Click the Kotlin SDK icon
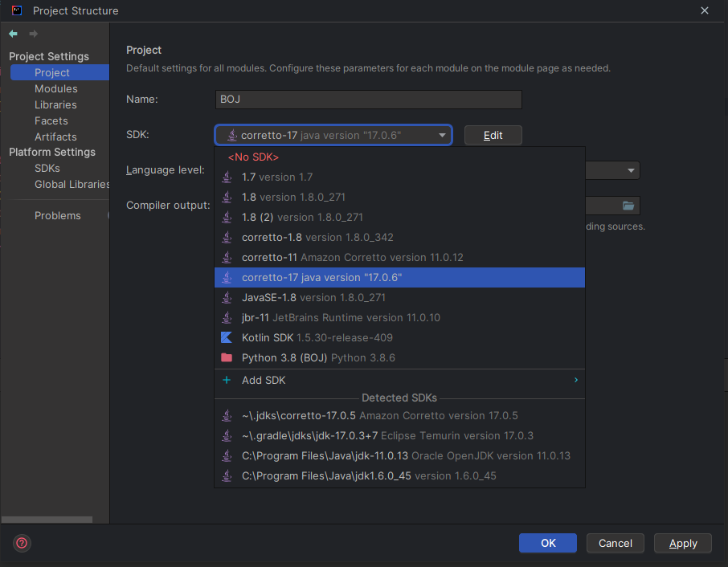 [x=227, y=337]
